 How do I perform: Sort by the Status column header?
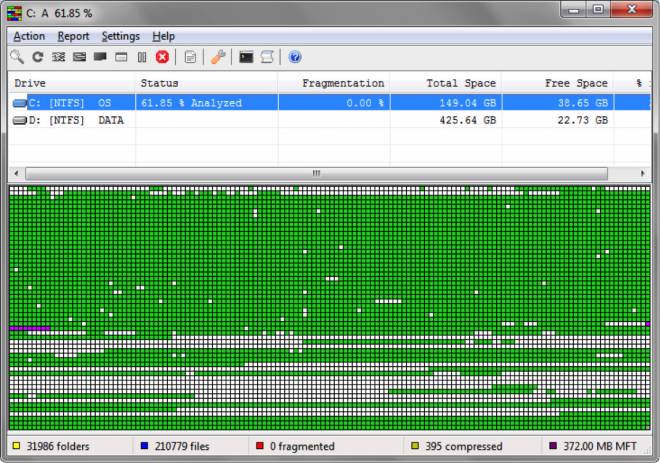tap(207, 83)
